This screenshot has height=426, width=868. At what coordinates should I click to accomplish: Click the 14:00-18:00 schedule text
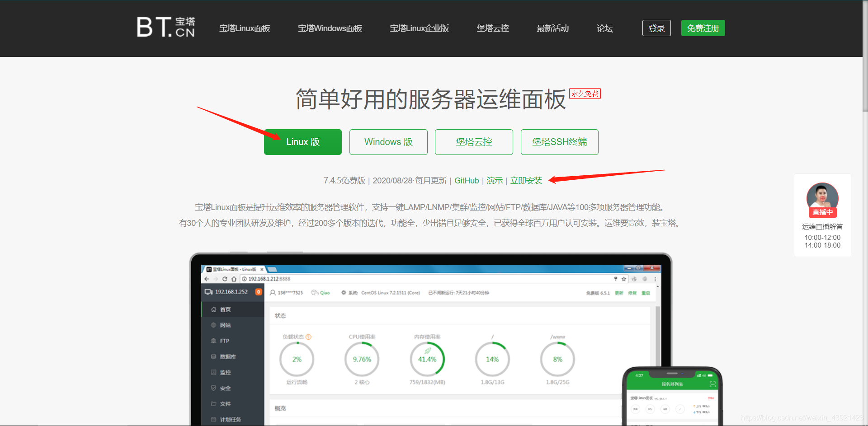point(822,245)
